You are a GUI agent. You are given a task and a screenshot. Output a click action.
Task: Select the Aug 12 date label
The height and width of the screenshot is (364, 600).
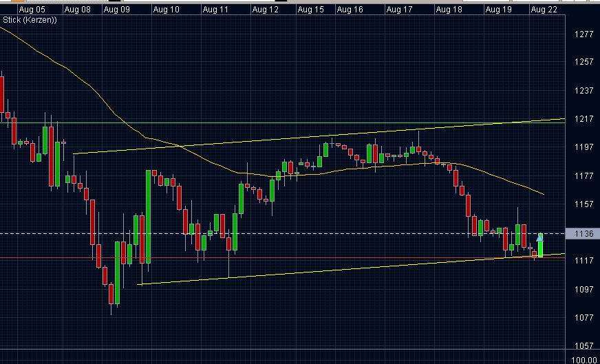click(265, 10)
